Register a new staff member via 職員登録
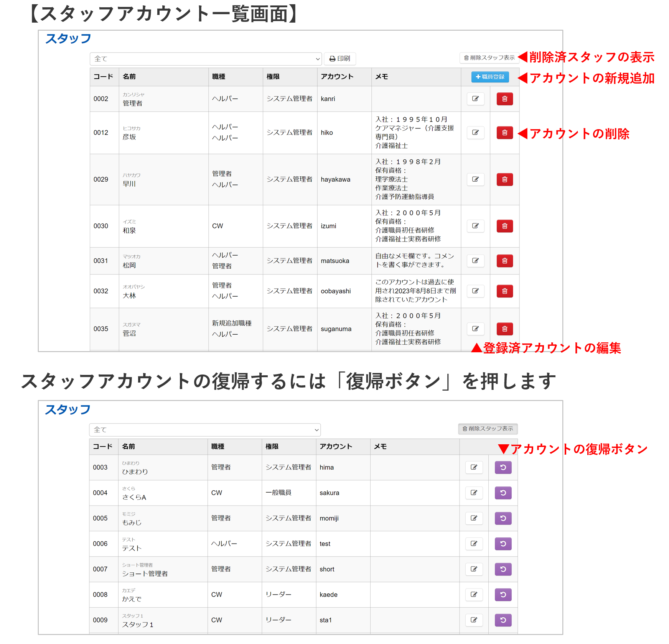669x644 pixels. pos(490,77)
